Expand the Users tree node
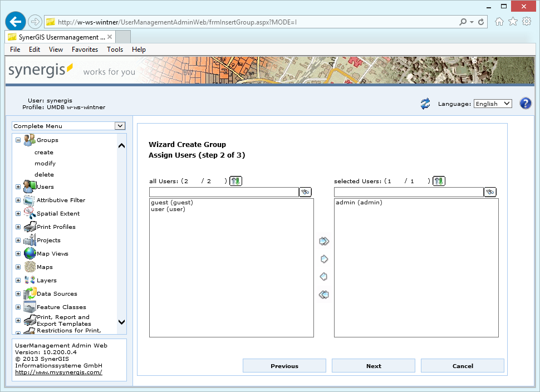 [18, 187]
